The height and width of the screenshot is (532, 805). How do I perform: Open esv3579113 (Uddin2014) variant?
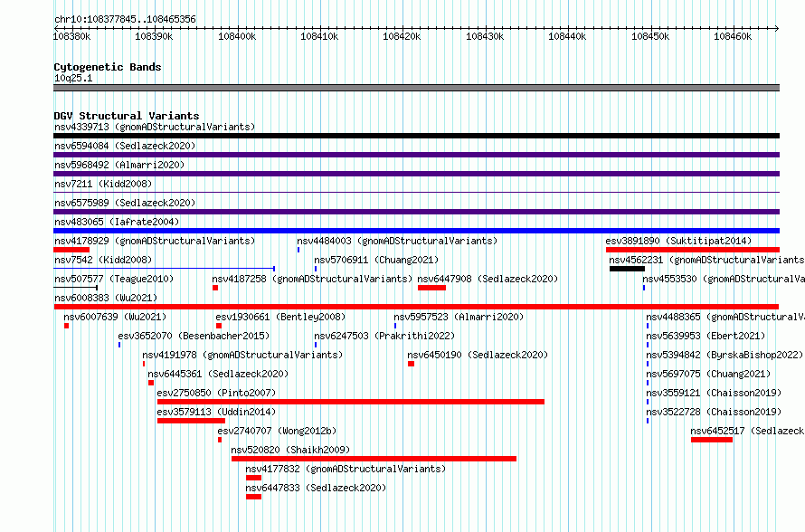[216, 412]
